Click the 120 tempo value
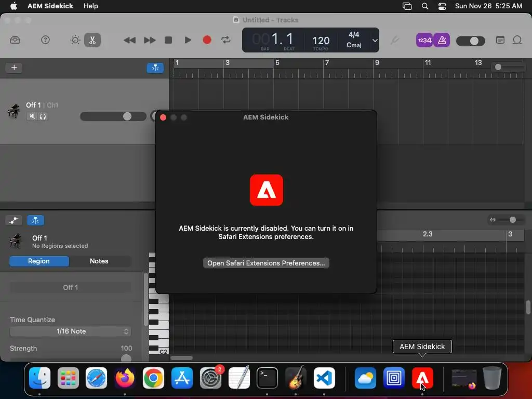Viewport: 532px width, 399px height. 321,41
